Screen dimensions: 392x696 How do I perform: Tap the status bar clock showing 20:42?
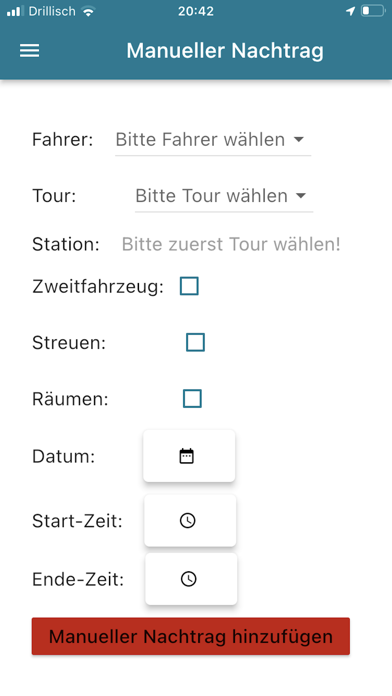tap(196, 11)
